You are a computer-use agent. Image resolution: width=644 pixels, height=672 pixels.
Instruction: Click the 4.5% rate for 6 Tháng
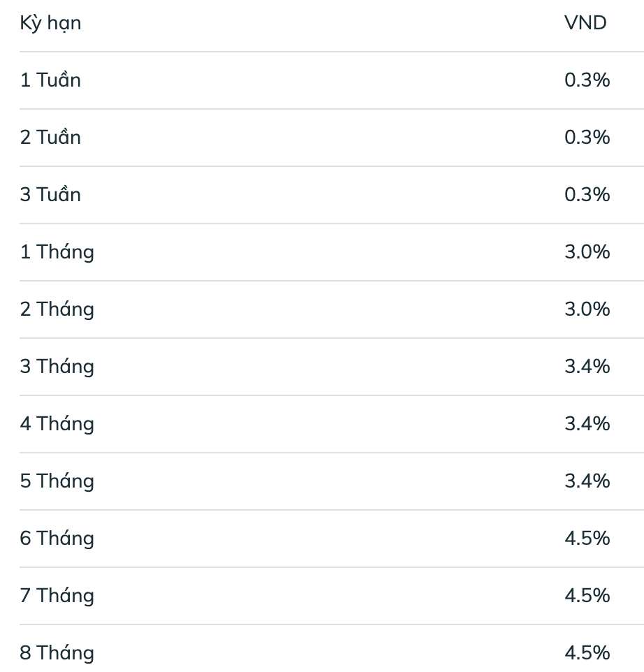pos(587,539)
